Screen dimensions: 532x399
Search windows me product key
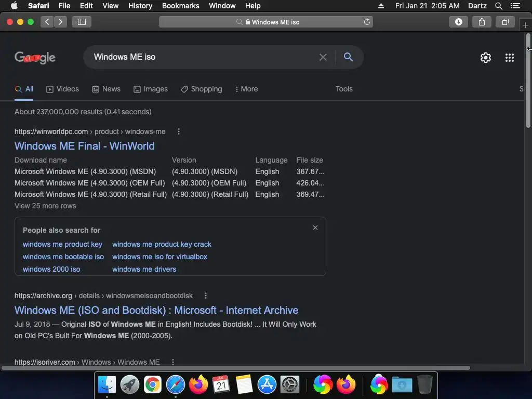coord(62,244)
